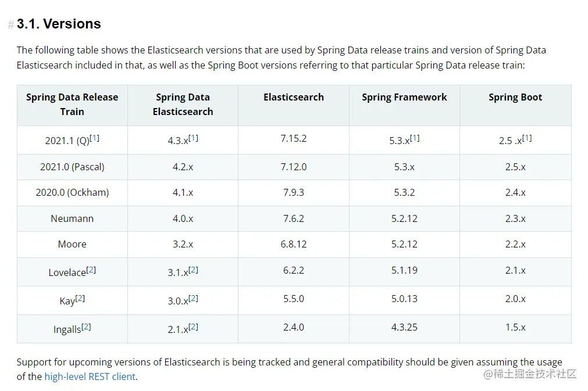Viewport: 588px width, 391px height.
Task: Follow footnote [1] after 5.3.x
Action: (x=415, y=138)
